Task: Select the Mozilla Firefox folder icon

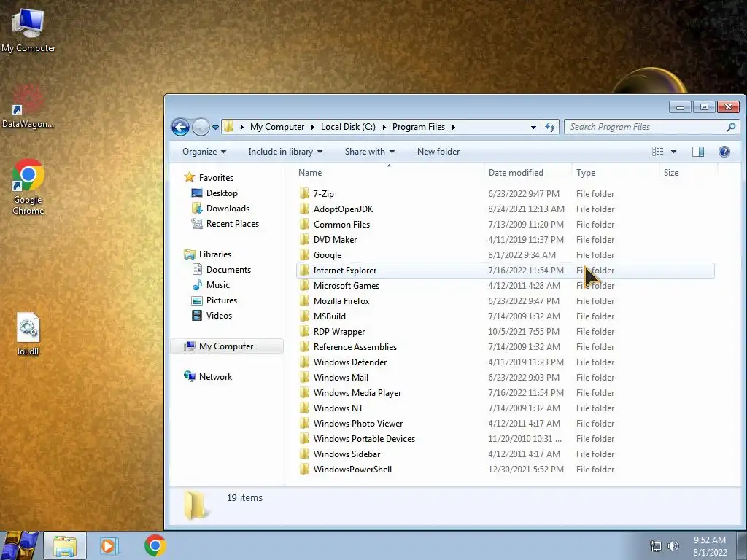Action: (304, 300)
